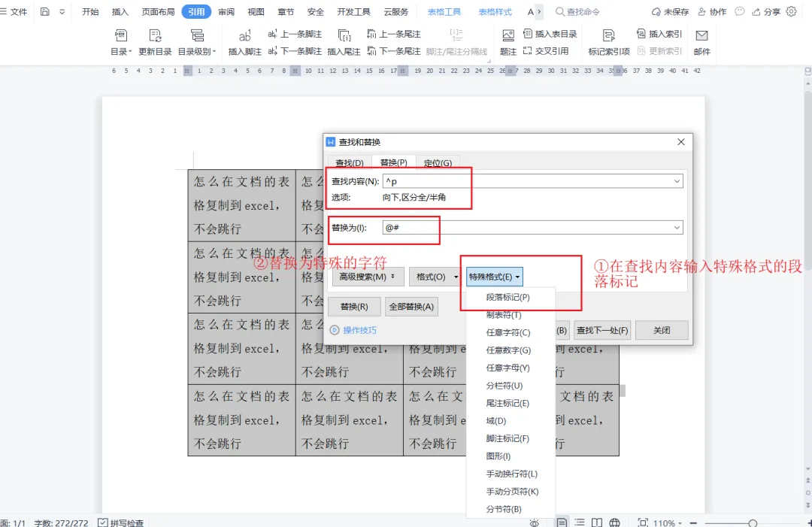Close the 查找和替换 dialog

681,142
